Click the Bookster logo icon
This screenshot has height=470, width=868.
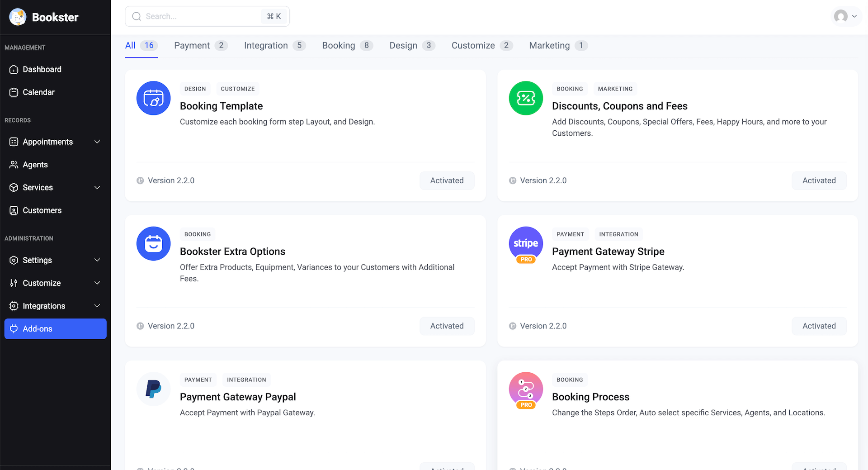click(x=18, y=17)
